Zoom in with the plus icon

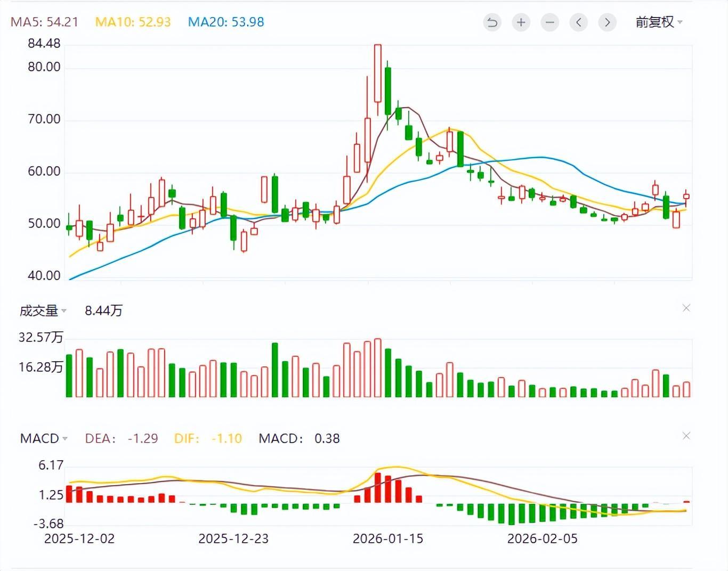(521, 22)
